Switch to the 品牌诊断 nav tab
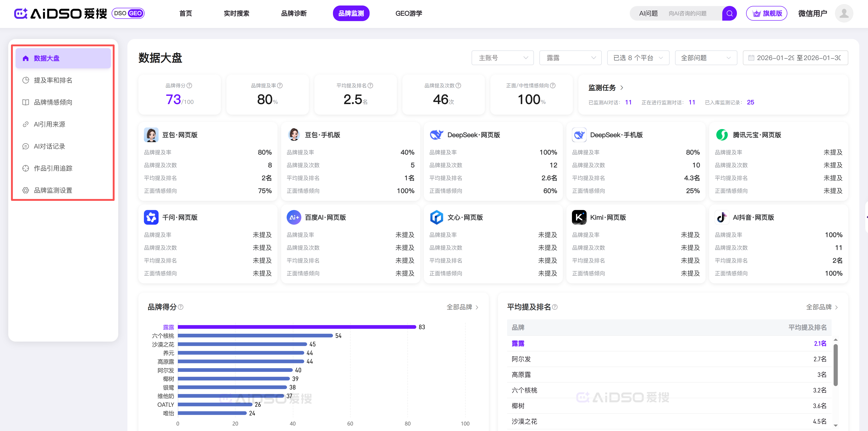 pyautogui.click(x=294, y=14)
